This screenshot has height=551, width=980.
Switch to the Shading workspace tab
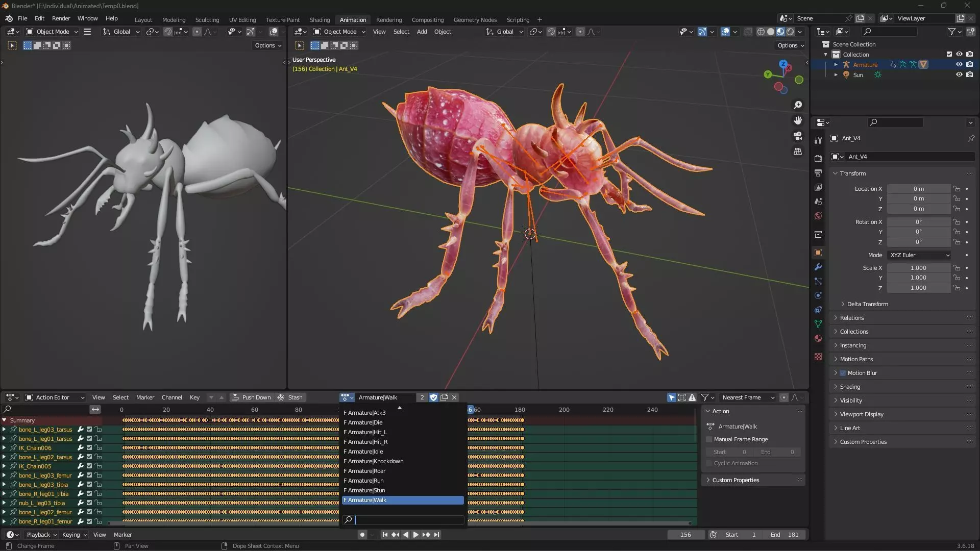(x=320, y=20)
